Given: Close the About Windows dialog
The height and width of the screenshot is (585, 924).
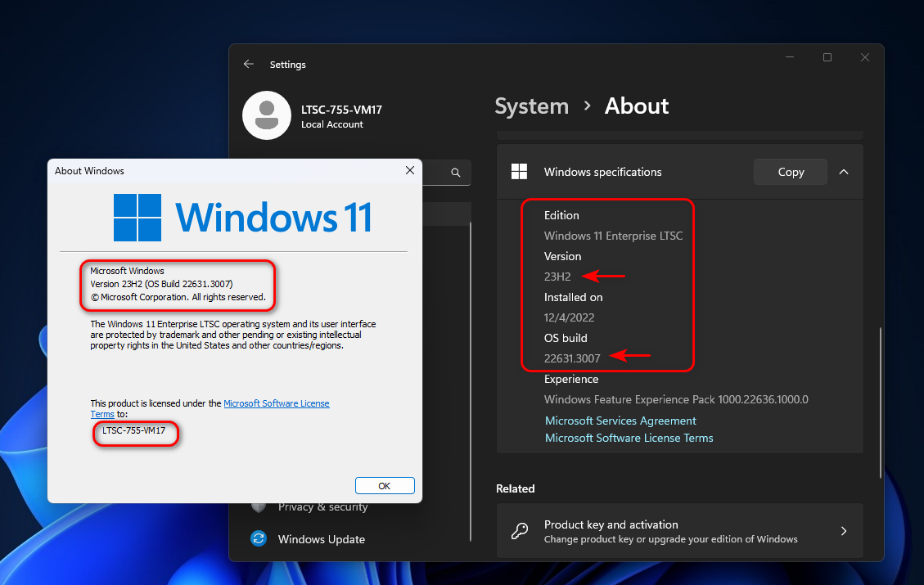Looking at the screenshot, I should click(x=410, y=170).
